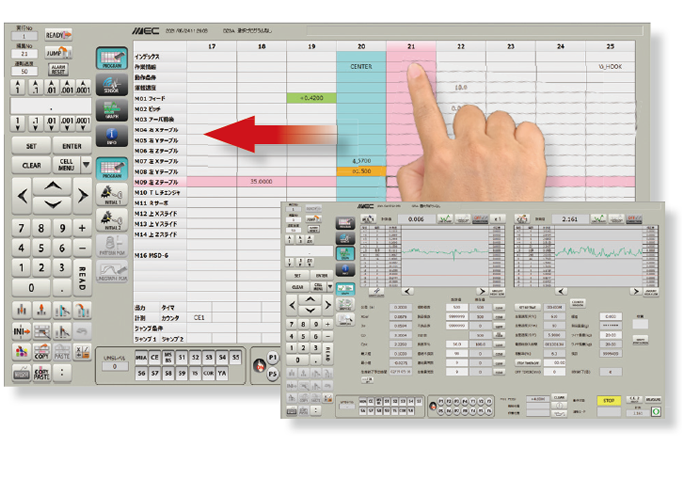Click the INI arrow icon in program window
689x482 pixels.
[21, 331]
